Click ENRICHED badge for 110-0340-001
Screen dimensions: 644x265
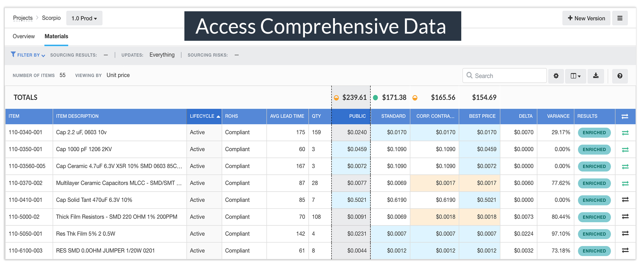coord(594,133)
